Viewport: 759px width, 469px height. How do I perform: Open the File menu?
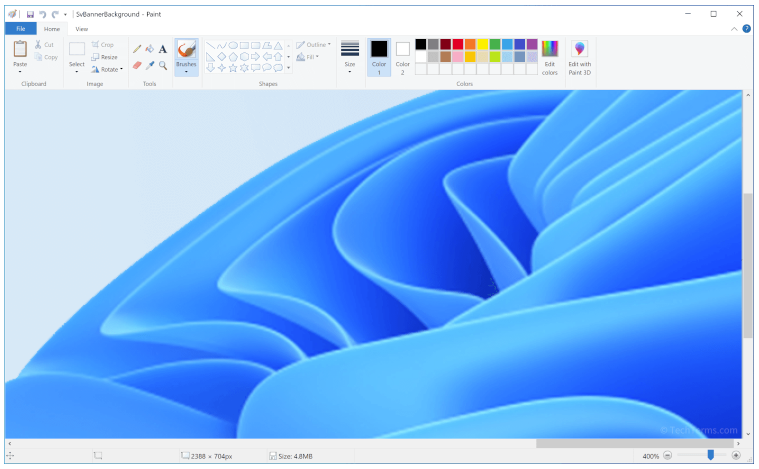[x=20, y=29]
